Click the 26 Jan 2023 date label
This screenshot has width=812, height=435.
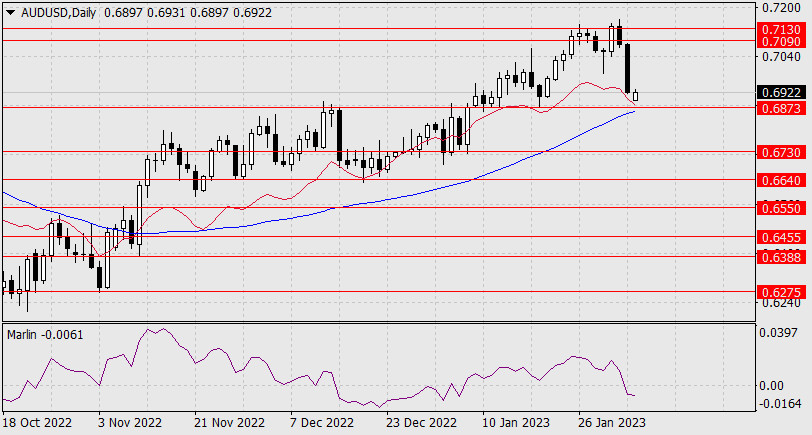point(611,422)
